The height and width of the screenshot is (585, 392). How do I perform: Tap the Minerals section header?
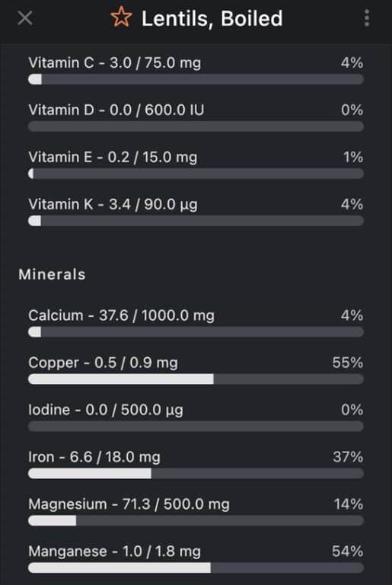53,274
